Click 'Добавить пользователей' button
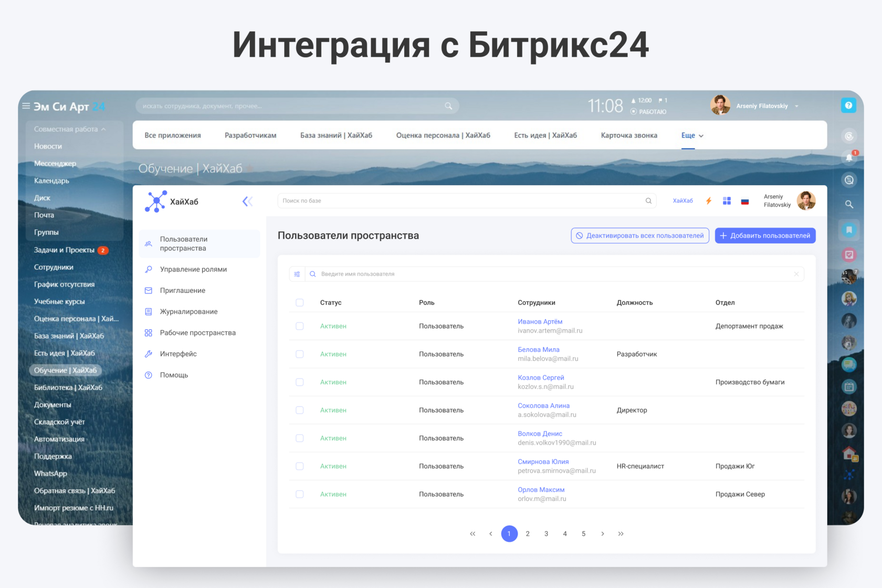The height and width of the screenshot is (588, 882). click(x=765, y=236)
